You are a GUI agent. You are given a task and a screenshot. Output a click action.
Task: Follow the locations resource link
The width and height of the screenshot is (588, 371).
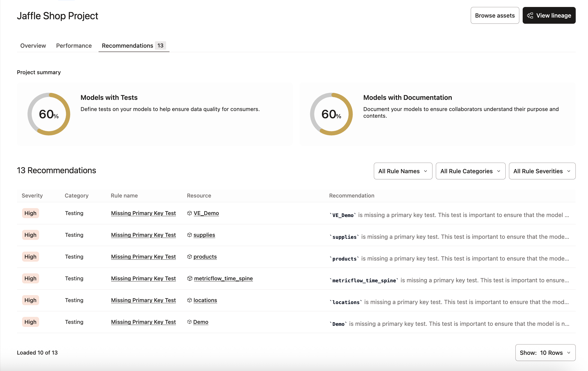(205, 300)
